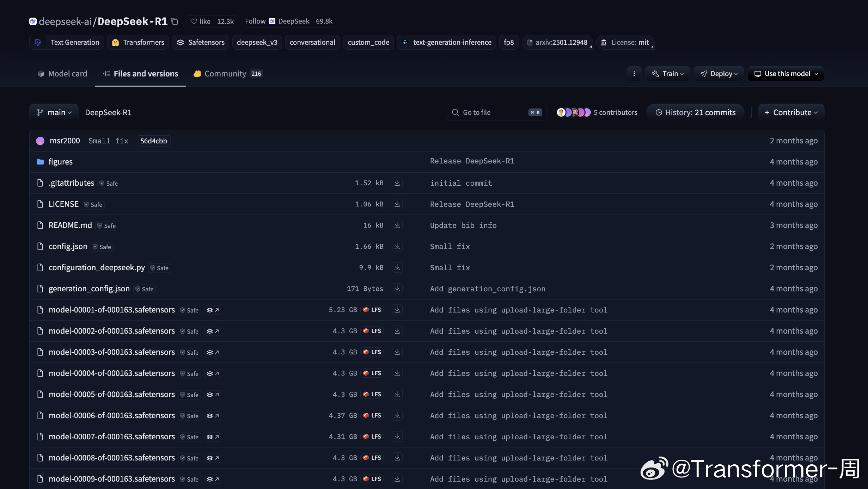Screen dimensions: 868x489
Task: Follow the DeepSeek organization
Action: coord(277,21)
